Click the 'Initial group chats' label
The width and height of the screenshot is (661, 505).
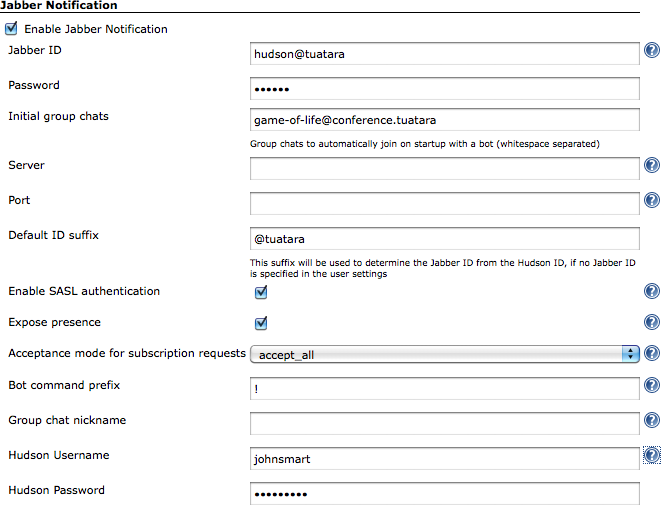click(59, 116)
